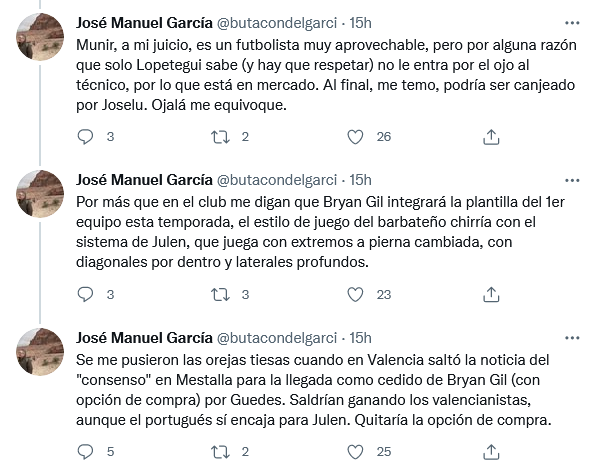Share the Munir tweet via share icon

491,137
